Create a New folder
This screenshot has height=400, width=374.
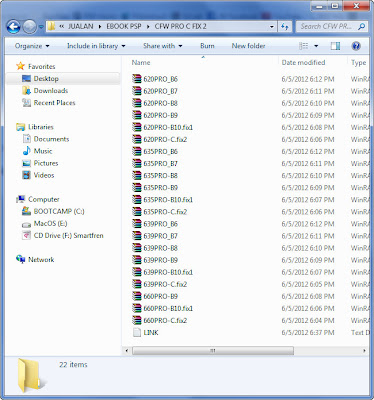(248, 46)
